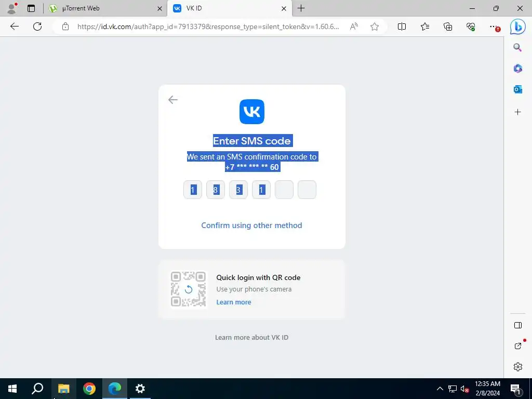Click Confirm using other method link
The height and width of the screenshot is (399, 532).
click(x=251, y=225)
